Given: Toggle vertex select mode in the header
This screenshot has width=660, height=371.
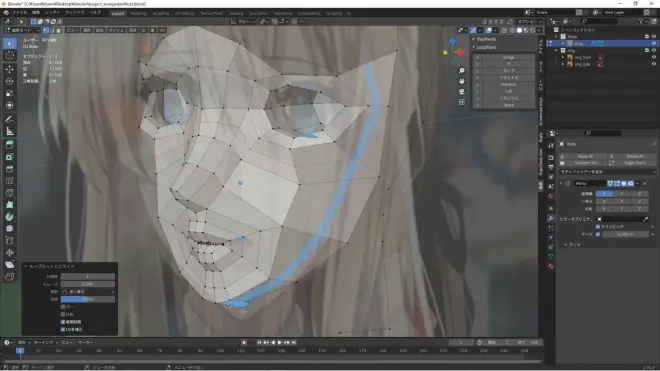Looking at the screenshot, I should pyautogui.click(x=46, y=30).
